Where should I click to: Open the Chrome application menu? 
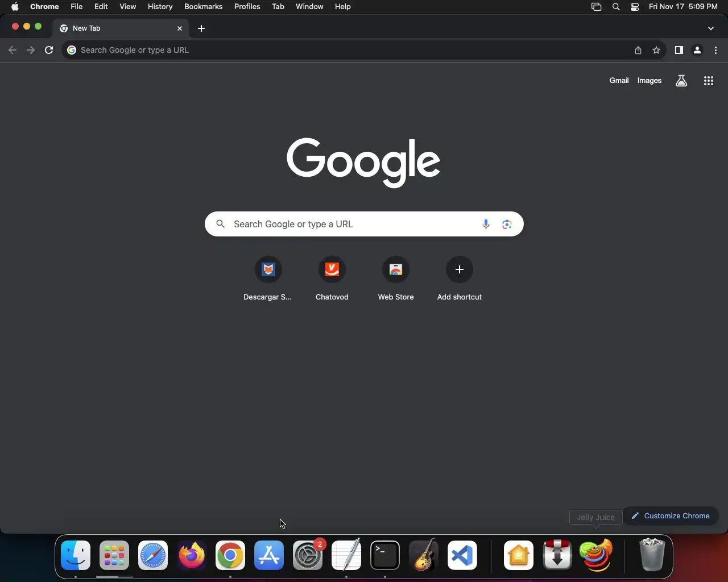click(44, 7)
